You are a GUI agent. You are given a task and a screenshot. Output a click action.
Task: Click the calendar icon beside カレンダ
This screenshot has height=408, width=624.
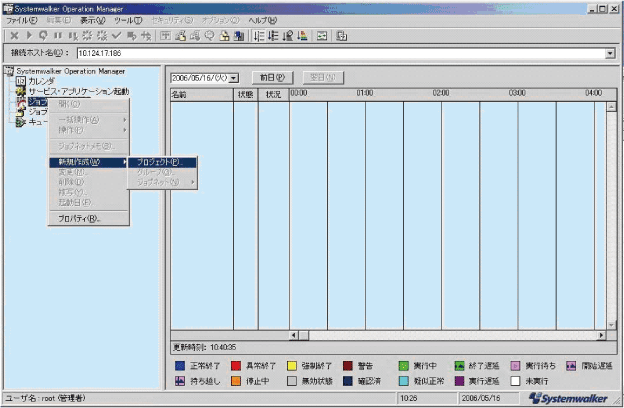coord(21,81)
